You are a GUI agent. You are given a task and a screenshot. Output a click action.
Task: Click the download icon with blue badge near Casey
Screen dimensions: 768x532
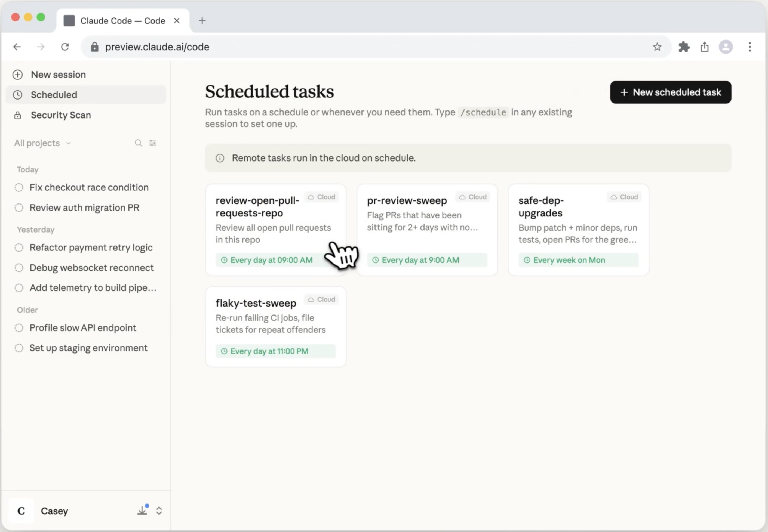(143, 511)
